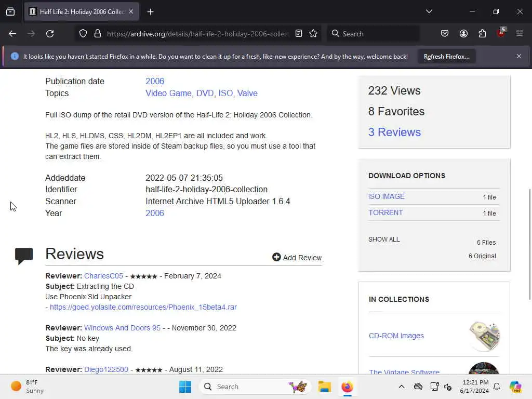Open the Windows Start menu
The height and width of the screenshot is (399, 532).
185,387
